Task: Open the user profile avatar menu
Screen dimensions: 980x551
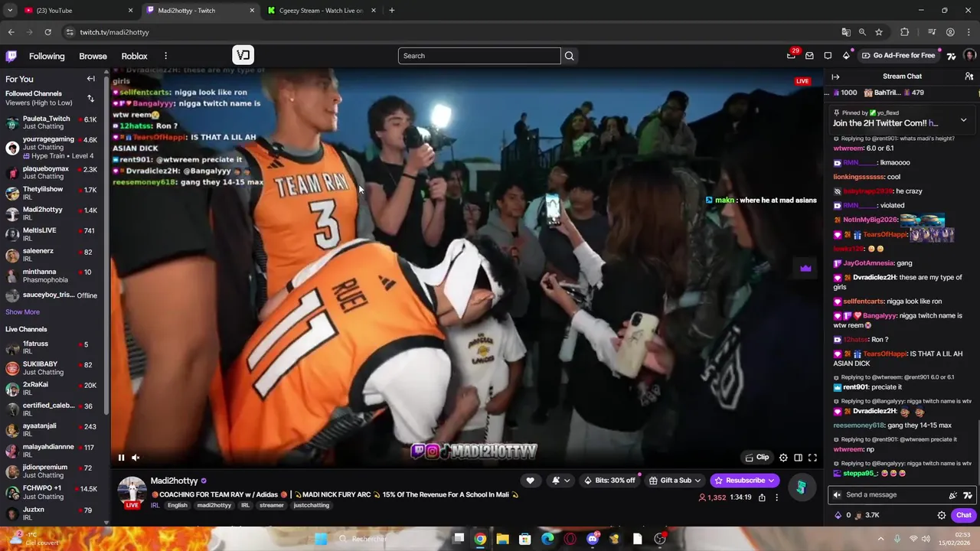Action: [969, 56]
